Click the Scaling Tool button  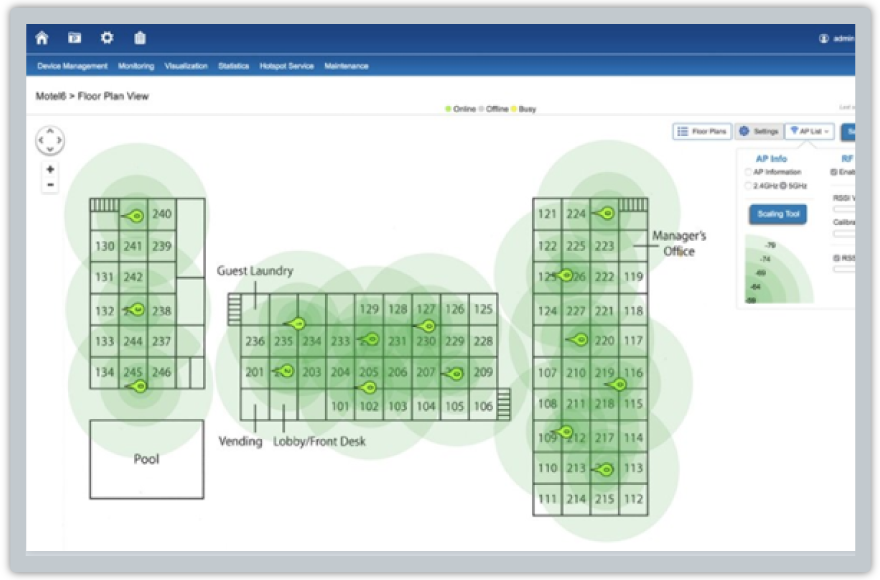point(778,214)
